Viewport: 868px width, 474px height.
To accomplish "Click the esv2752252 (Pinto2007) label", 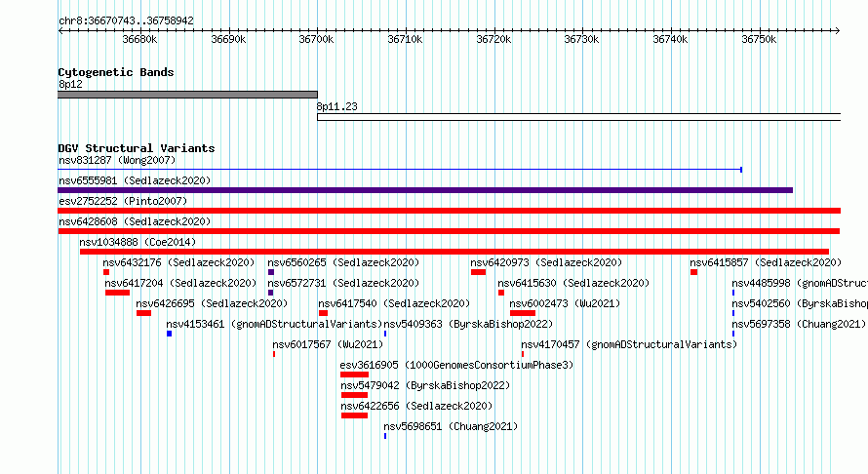I will [123, 201].
